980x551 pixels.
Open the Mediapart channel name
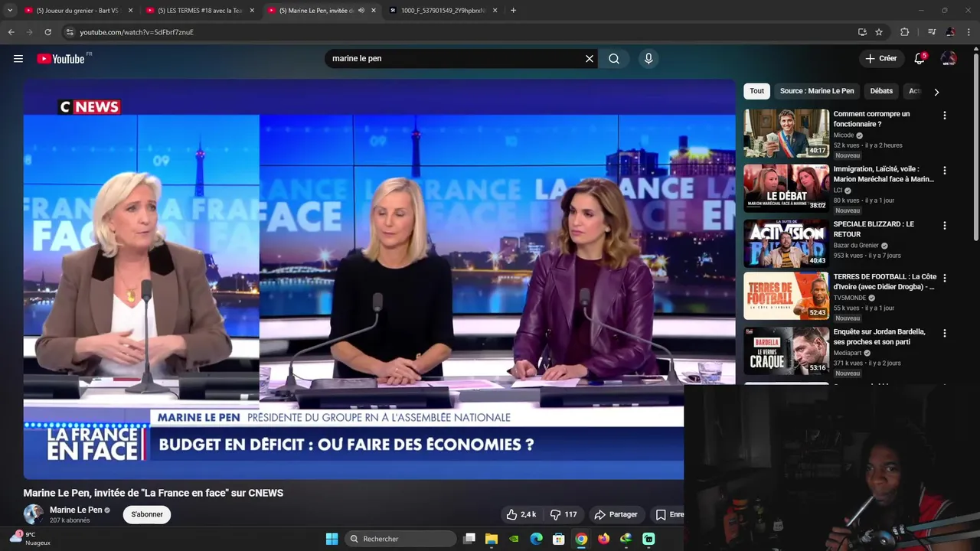tap(848, 353)
